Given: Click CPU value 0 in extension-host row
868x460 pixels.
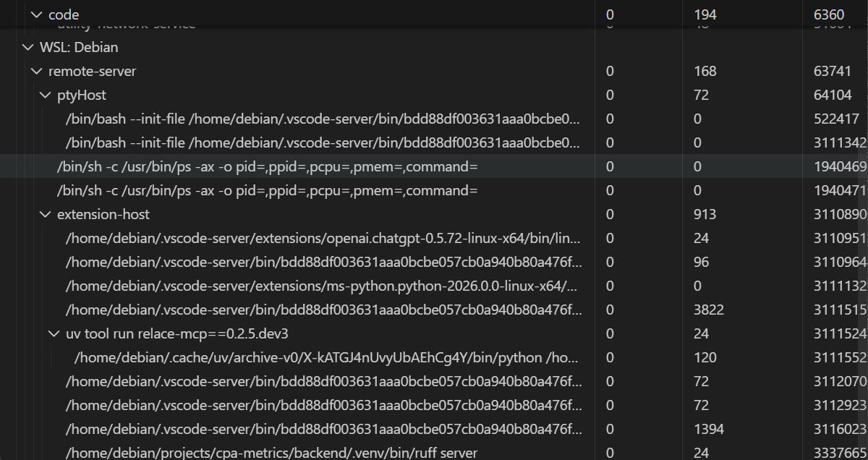Looking at the screenshot, I should (x=610, y=214).
